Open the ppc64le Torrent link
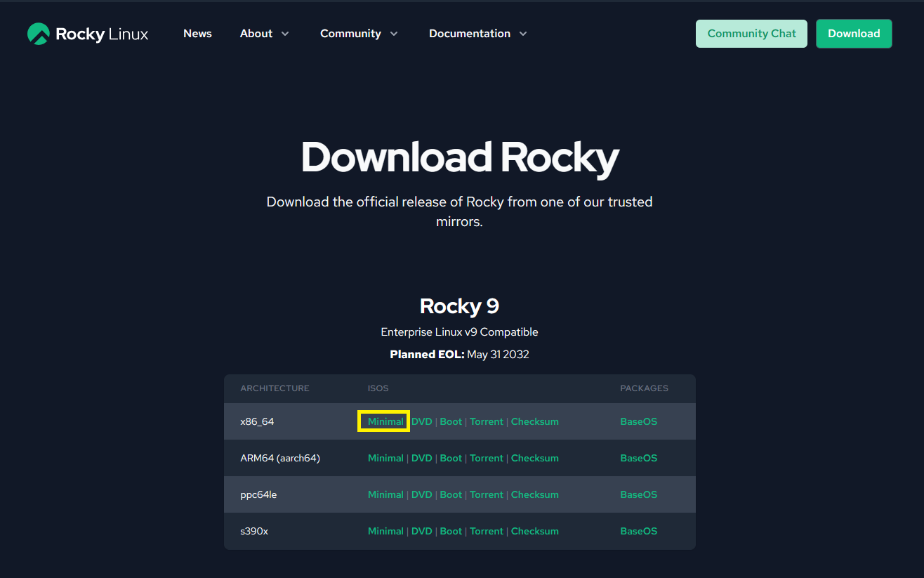Screen dimensions: 924x578 [x=487, y=494]
